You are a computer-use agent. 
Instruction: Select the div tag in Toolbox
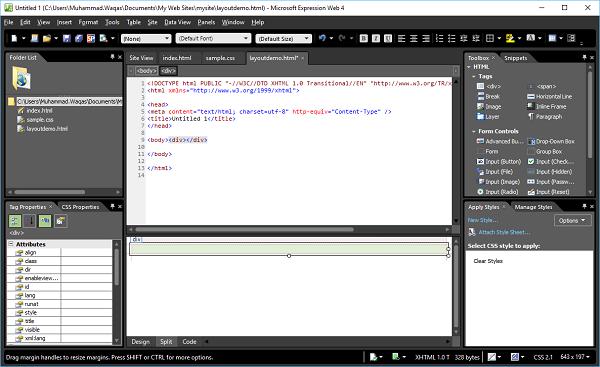(489, 86)
